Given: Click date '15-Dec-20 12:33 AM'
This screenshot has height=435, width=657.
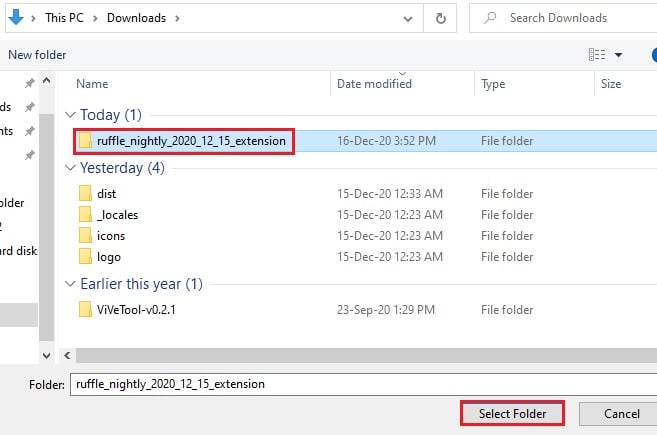Looking at the screenshot, I should pyautogui.click(x=390, y=194).
